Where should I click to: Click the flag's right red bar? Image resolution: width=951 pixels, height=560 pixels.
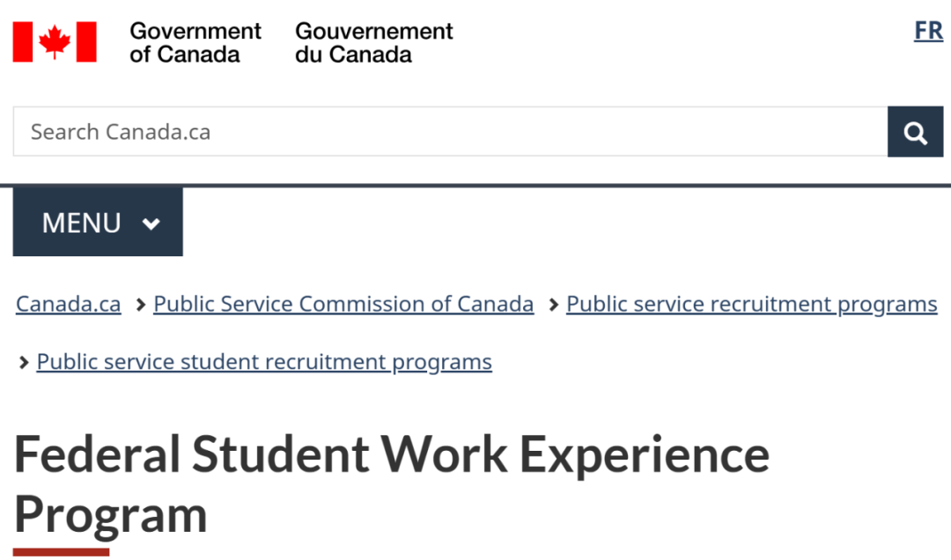(86, 41)
